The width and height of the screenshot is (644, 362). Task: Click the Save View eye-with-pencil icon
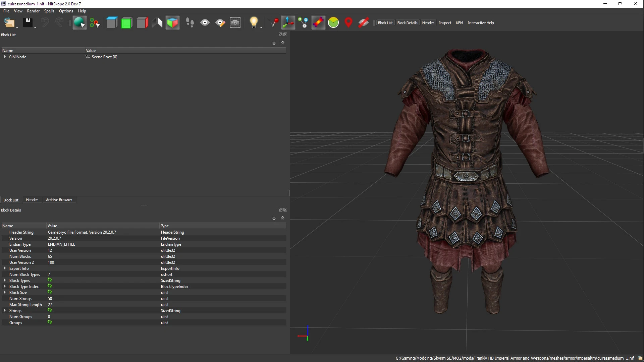click(220, 23)
